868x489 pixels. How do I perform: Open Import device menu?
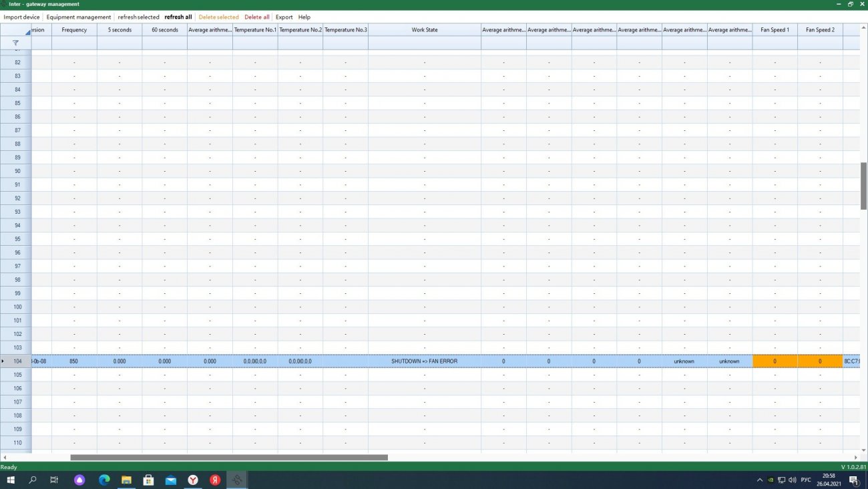(22, 17)
